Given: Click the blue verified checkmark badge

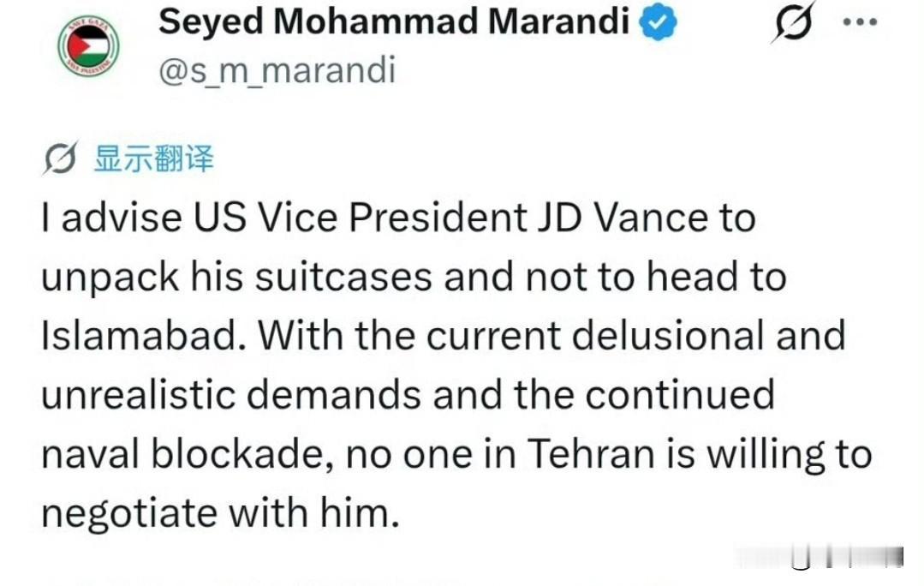Looking at the screenshot, I should click(x=659, y=24).
